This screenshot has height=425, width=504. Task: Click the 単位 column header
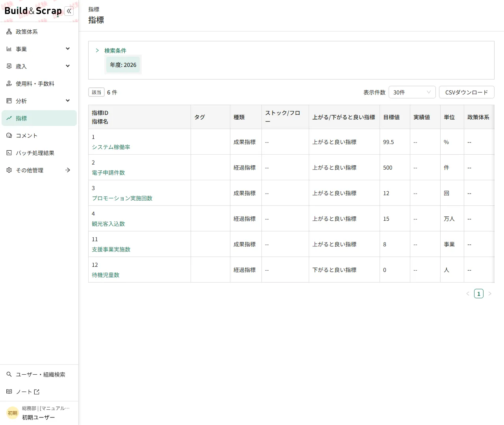pos(452,117)
